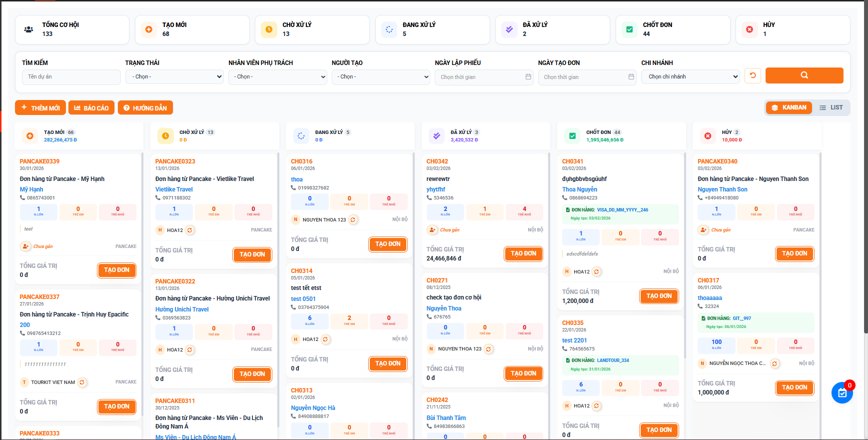Screen dimensions: 868x440
Task: Click the unassigned user icon on PANCAKE0339
Action: tap(25, 246)
